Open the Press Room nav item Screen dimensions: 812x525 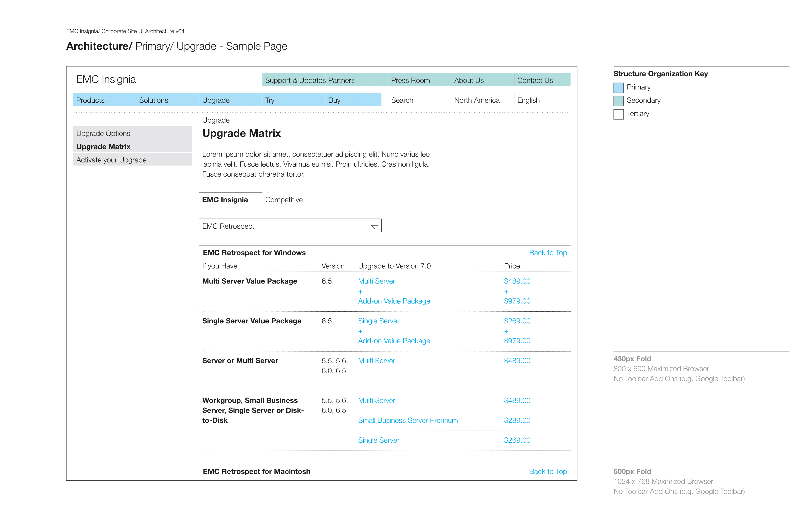pyautogui.click(x=419, y=80)
